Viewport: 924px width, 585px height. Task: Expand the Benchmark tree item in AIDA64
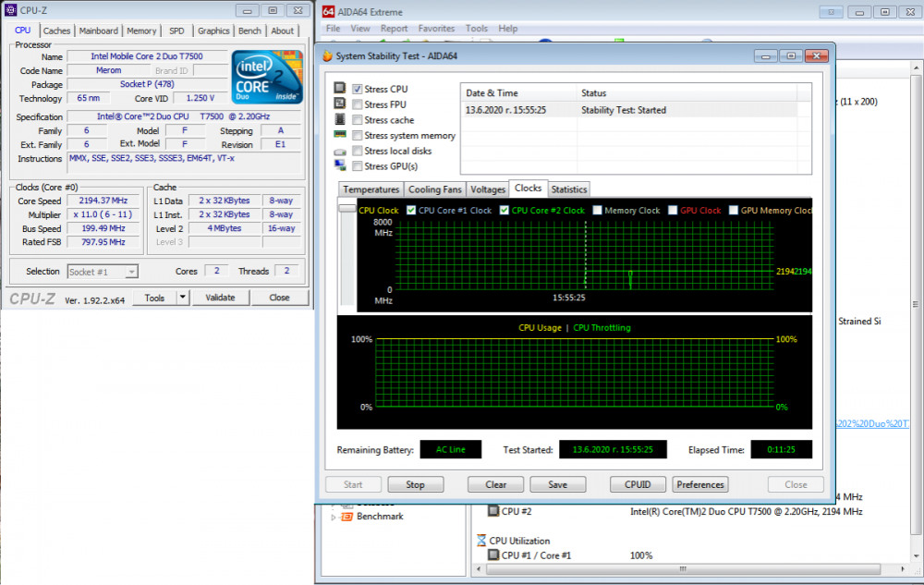click(334, 517)
